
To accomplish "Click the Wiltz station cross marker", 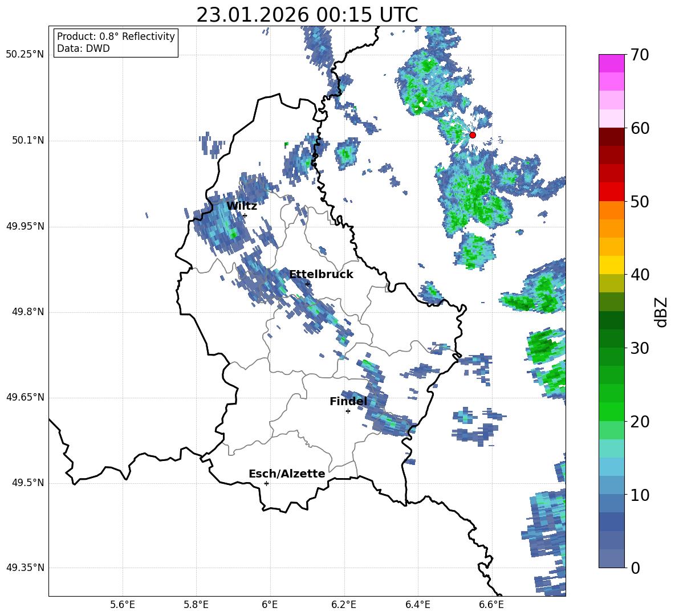I will click(x=245, y=215).
